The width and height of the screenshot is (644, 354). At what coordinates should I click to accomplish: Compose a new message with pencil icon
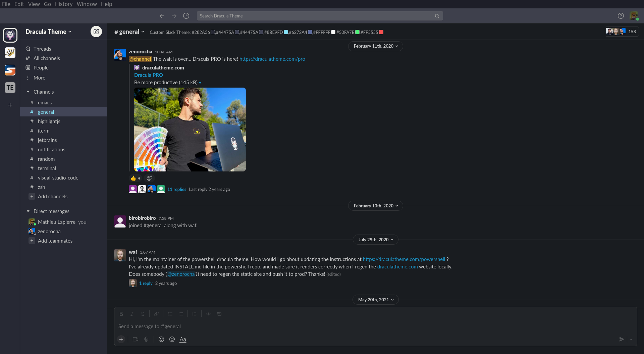(96, 32)
